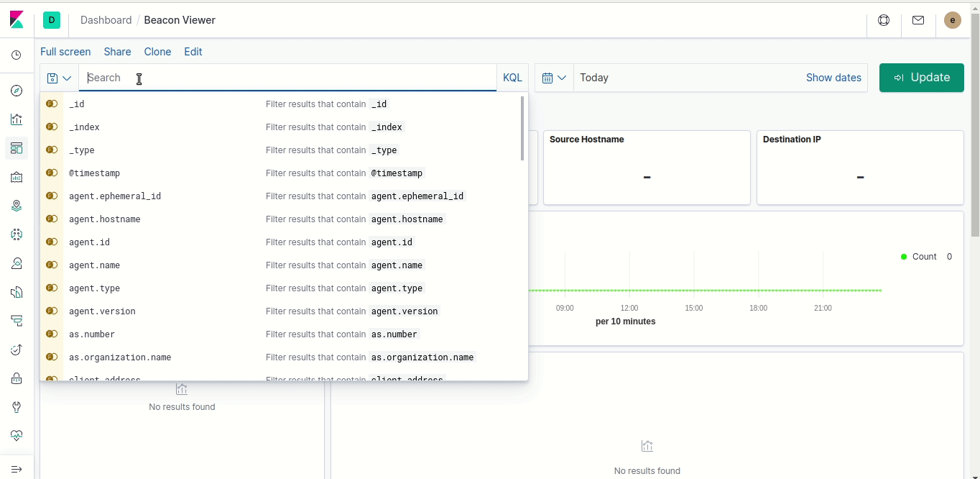
Task: Select @timestamp field suggestion
Action: [x=280, y=173]
